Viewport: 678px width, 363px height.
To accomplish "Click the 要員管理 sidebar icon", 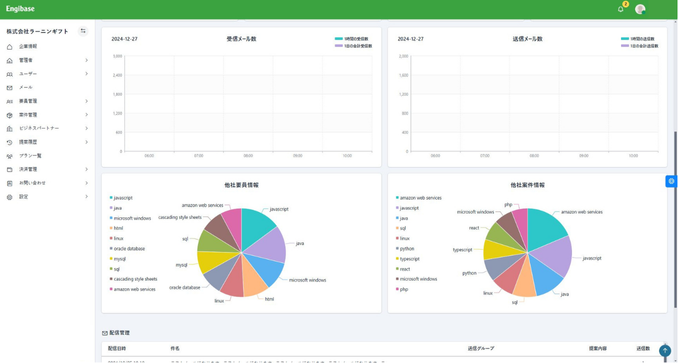I will pyautogui.click(x=10, y=102).
